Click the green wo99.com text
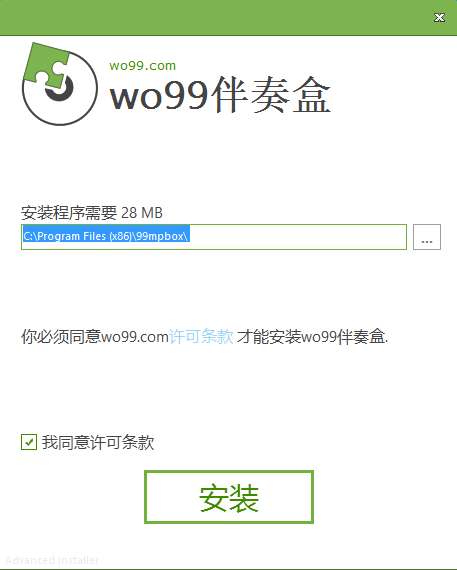 click(143, 65)
